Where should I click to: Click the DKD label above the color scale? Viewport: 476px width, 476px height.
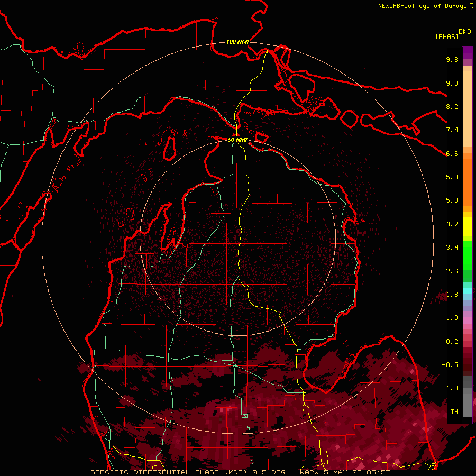click(x=465, y=32)
